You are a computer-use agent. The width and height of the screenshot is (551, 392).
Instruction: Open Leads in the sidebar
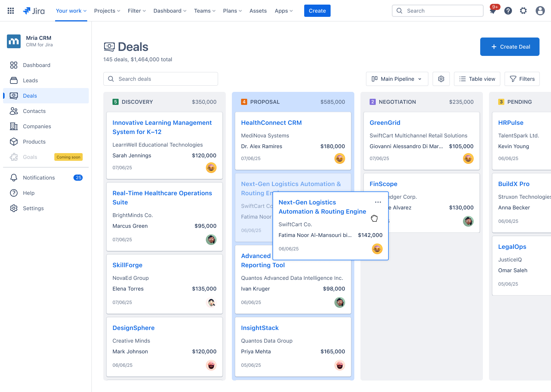[46, 80]
